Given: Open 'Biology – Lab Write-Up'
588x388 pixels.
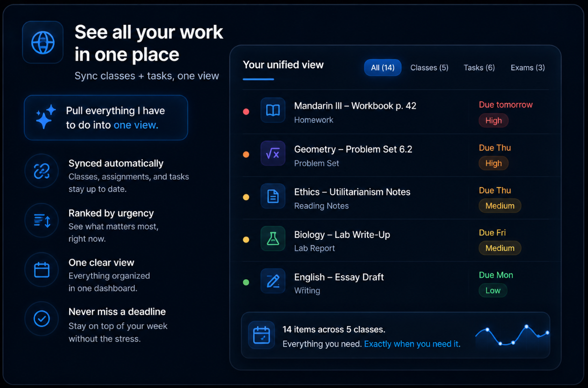Looking at the screenshot, I should [x=342, y=235].
